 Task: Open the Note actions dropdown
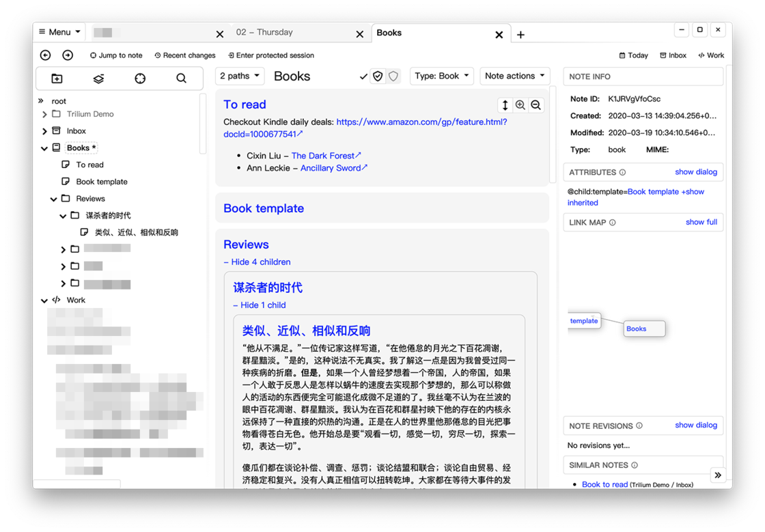[x=514, y=76]
